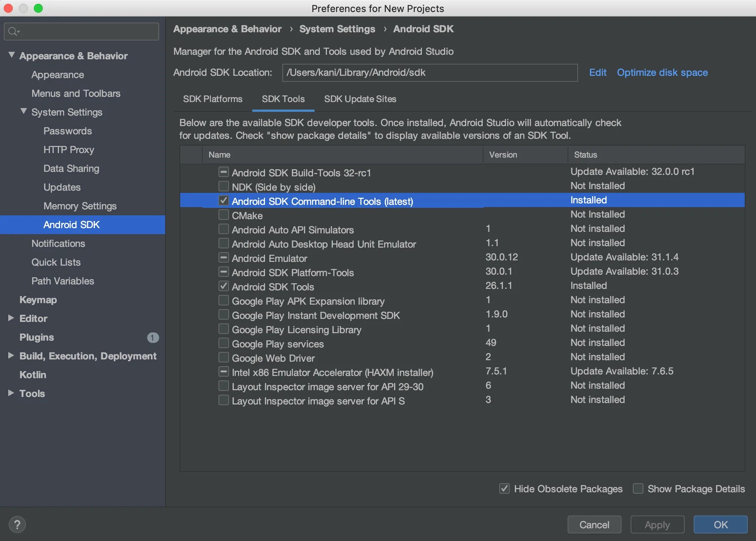The image size is (756, 541).
Task: Toggle Android SDK Build-Tools 32-rc1 checkbox
Action: [x=224, y=172]
